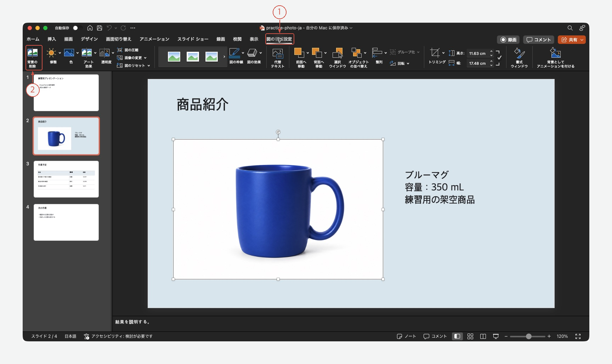Click Bring Forward (前面へ移動) icon

coord(299,53)
